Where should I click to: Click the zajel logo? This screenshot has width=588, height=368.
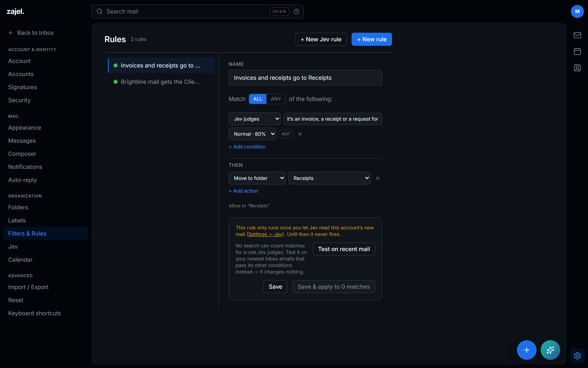point(16,11)
